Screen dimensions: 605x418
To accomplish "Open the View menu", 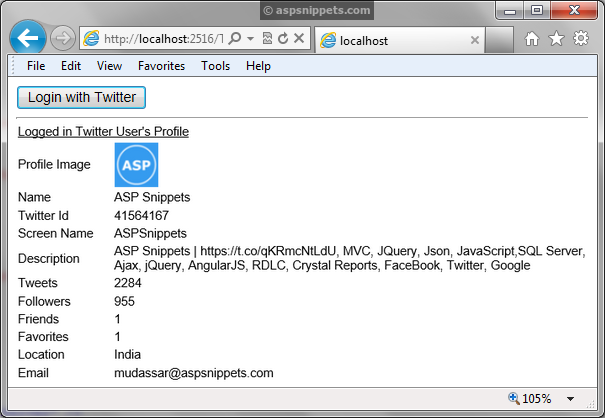I will 110,66.
